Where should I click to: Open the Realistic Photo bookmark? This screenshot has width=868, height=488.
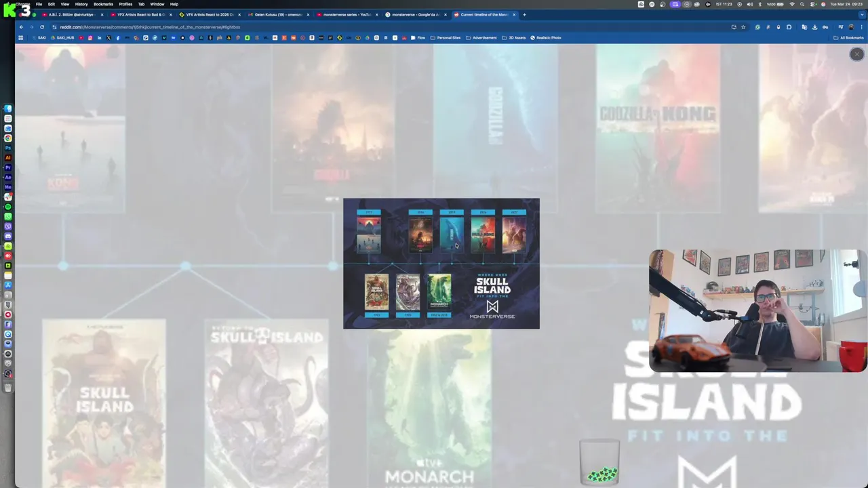click(546, 38)
